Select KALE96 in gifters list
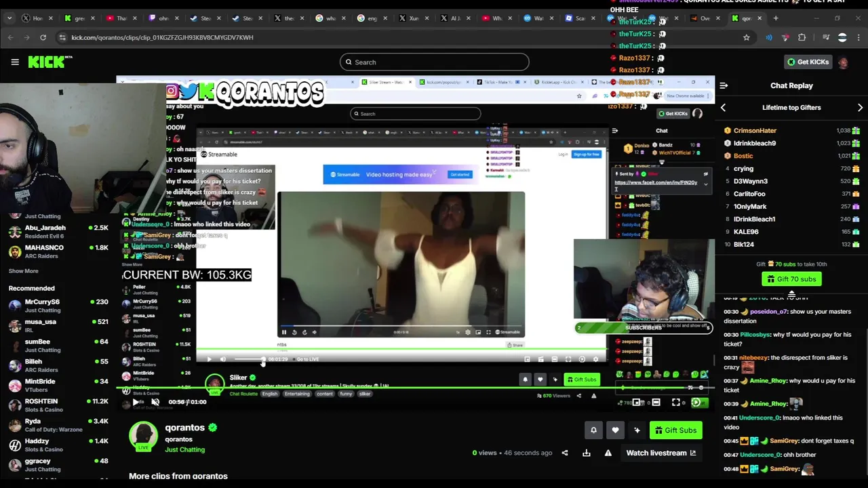The height and width of the screenshot is (488, 868). tap(746, 232)
